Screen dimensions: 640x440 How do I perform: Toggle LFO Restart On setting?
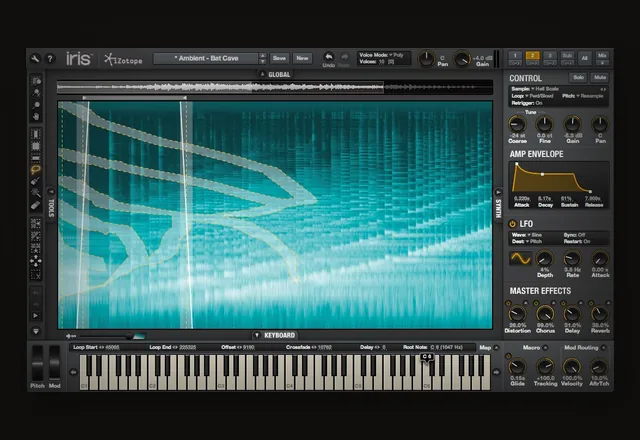(577, 242)
